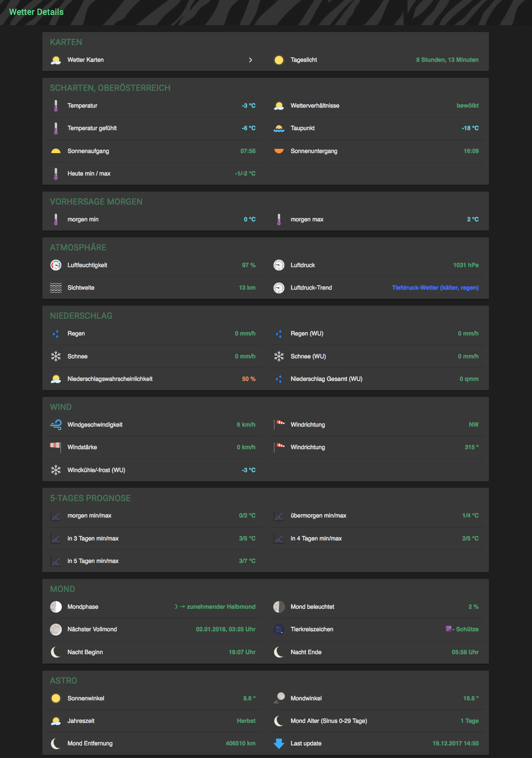Click the fog waves icon beside Sichtweite
The width and height of the screenshot is (532, 758).
click(x=56, y=288)
